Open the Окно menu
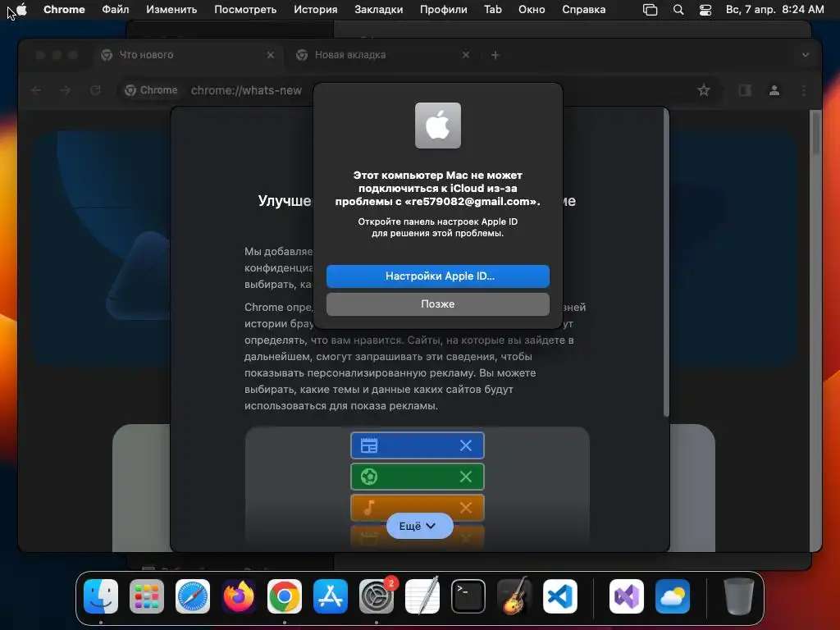This screenshot has height=630, width=840. (x=532, y=10)
